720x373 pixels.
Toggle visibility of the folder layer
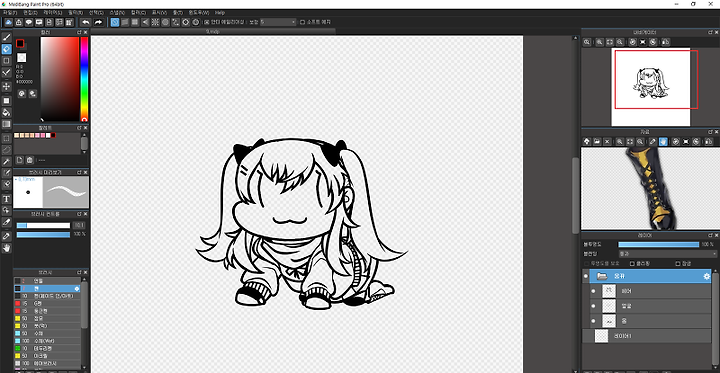(x=585, y=276)
